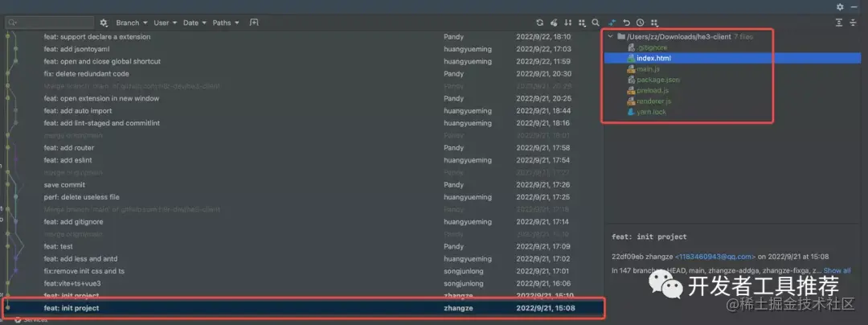
Task: Click highlighted 'feat: init project' commit row
Action: [x=303, y=308]
